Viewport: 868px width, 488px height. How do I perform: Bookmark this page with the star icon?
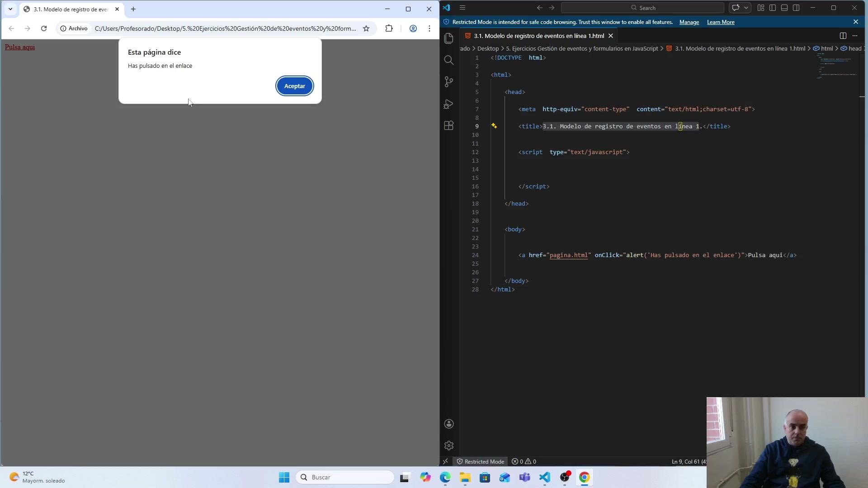tap(366, 28)
